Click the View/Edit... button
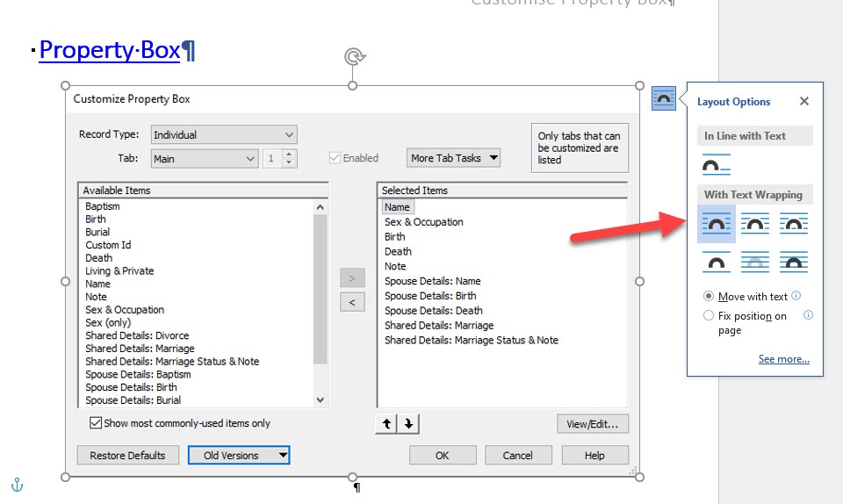The width and height of the screenshot is (843, 504). [x=593, y=424]
